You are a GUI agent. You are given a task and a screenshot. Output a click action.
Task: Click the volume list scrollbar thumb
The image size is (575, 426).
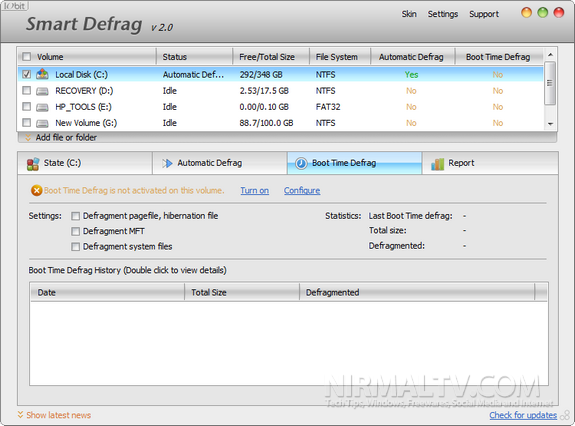point(550,83)
